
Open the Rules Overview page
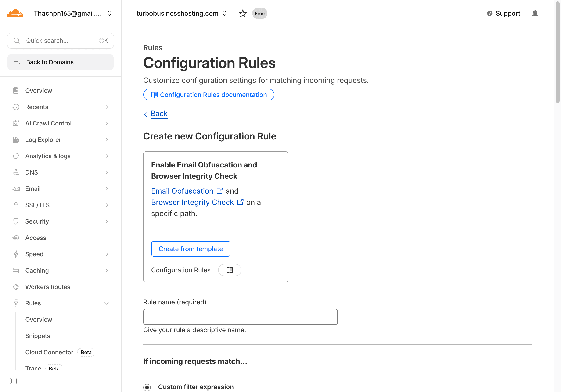click(39, 319)
